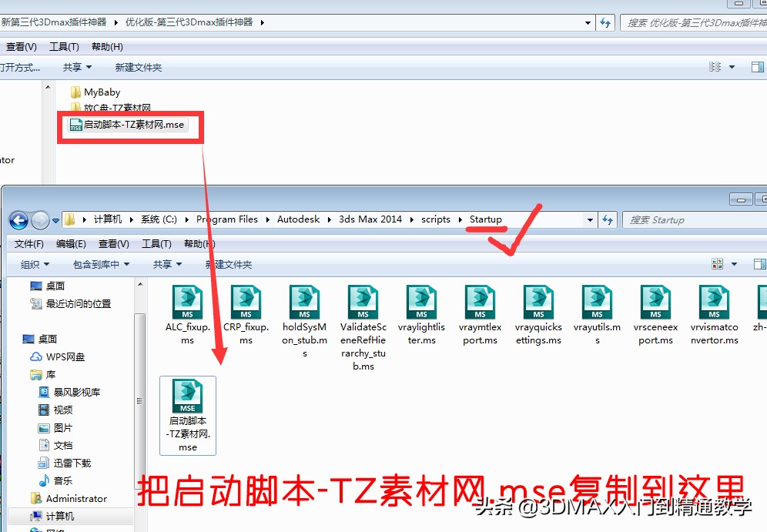Viewport: 767px width, 532px height.
Task: Open the 查看(V) menu in Startup window
Action: click(113, 243)
